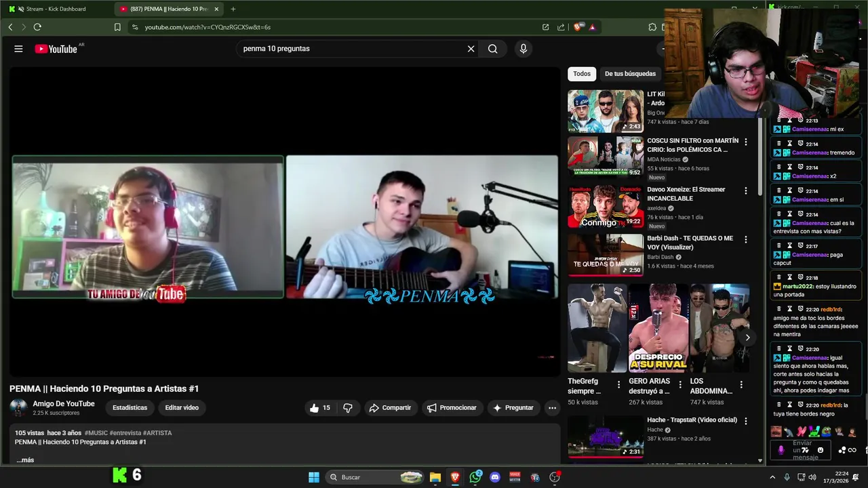Dislike the video with thumbs down
Viewport: 868px width, 488px height.
coord(348,408)
